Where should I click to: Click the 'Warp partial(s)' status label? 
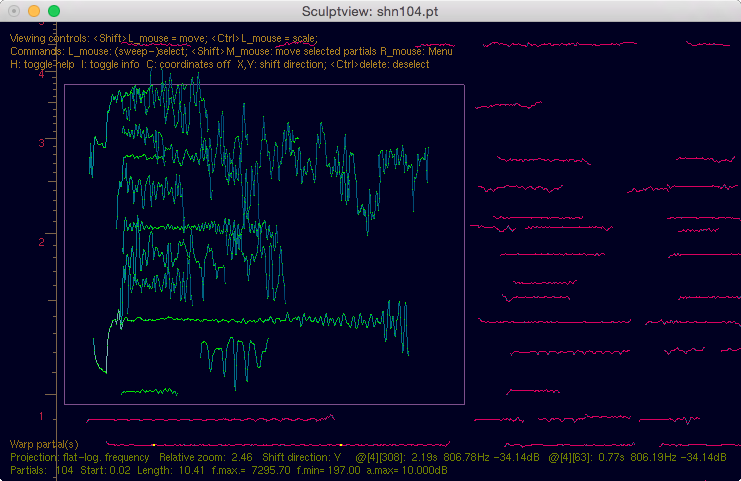pos(44,444)
